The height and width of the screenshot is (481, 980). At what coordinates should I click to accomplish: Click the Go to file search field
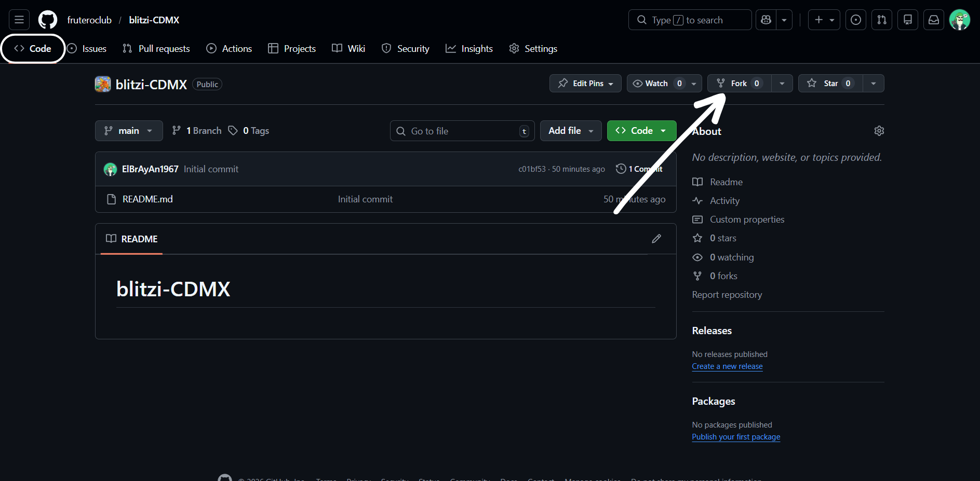(x=462, y=131)
